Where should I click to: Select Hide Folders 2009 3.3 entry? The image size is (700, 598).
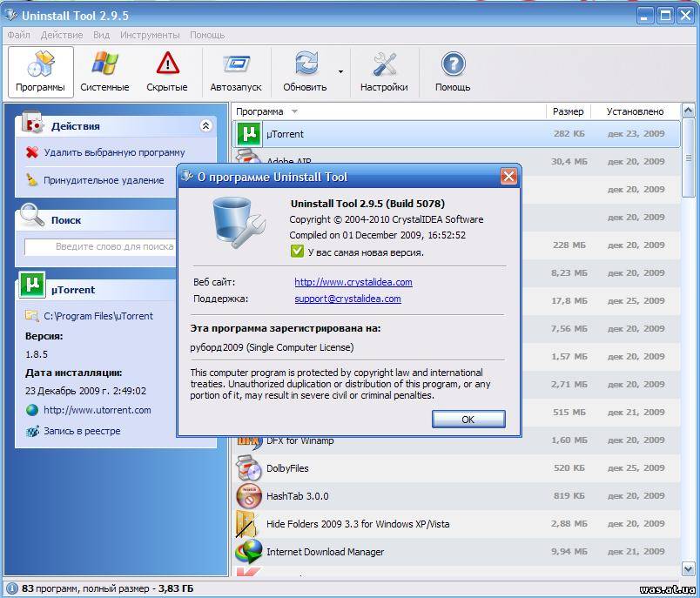click(456, 524)
